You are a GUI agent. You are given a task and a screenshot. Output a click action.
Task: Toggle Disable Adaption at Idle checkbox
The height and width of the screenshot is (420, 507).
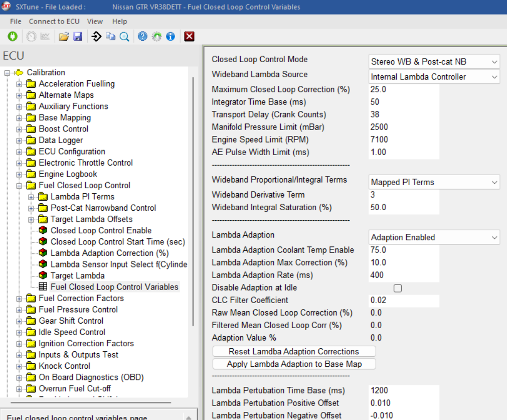[398, 288]
